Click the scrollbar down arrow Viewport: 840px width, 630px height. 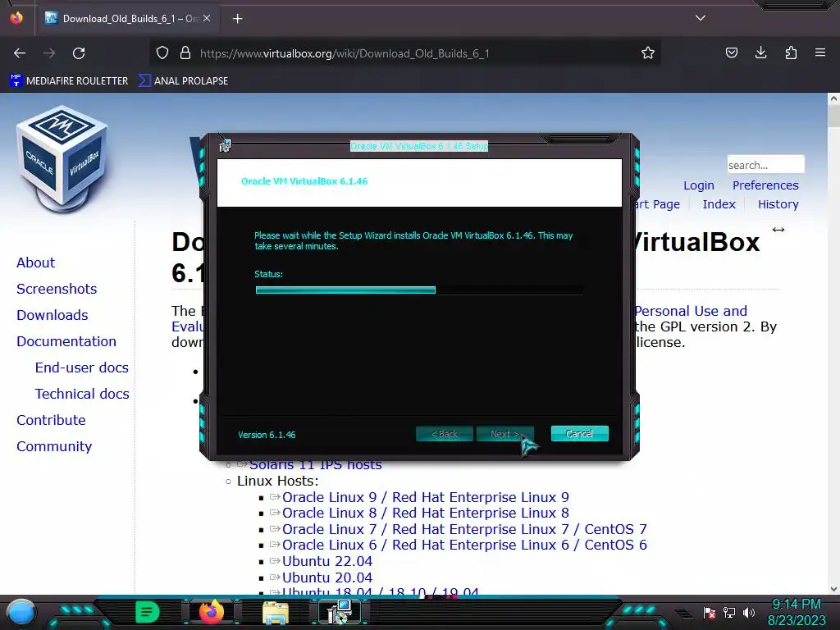point(833,589)
